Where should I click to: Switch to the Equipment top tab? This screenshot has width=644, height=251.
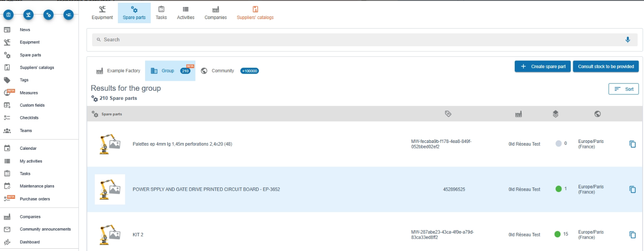click(x=102, y=13)
